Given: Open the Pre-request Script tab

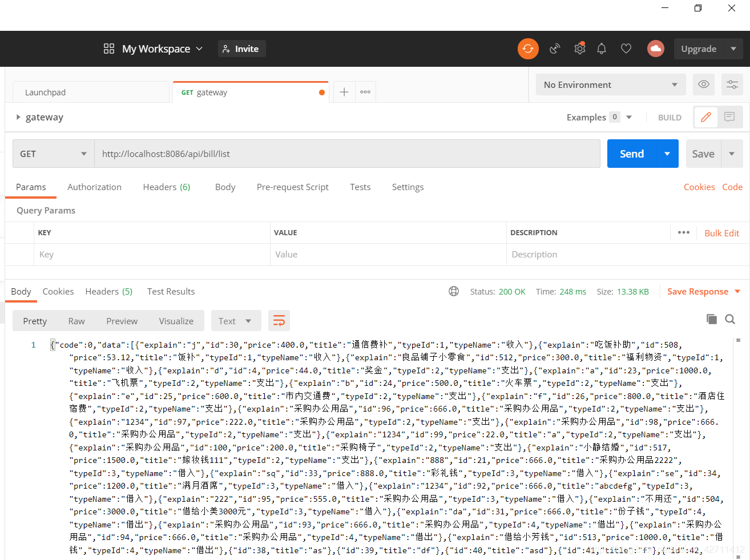Looking at the screenshot, I should [x=292, y=187].
